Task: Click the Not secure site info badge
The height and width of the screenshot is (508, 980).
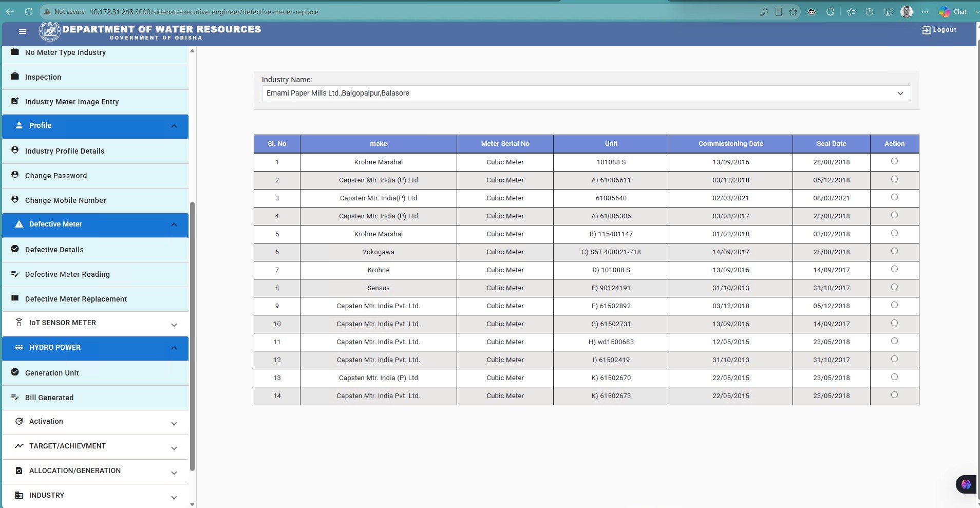Action: coord(65,12)
